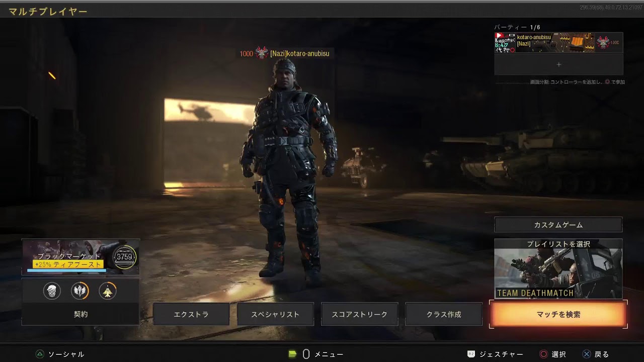The height and width of the screenshot is (362, 644).
Task: Open the ブラックマーケット banner
Action: point(80,257)
